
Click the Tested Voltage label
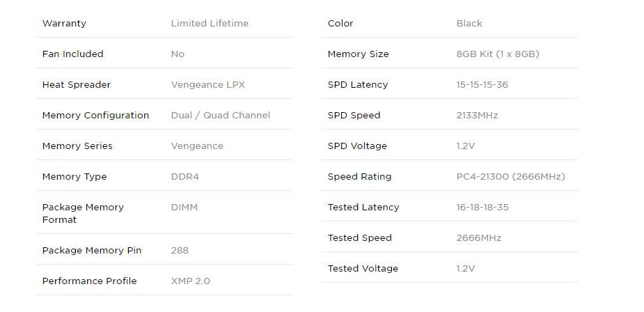click(363, 269)
